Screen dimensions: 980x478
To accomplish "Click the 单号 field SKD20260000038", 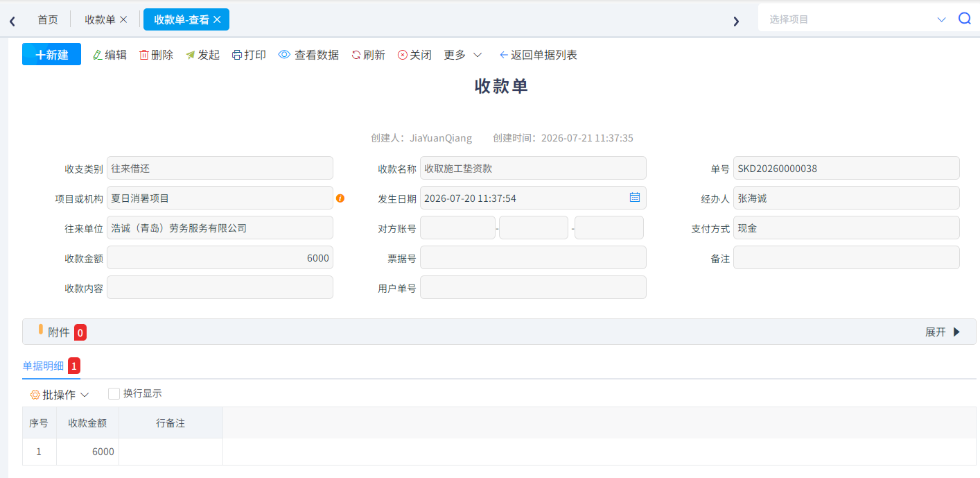I will (x=846, y=168).
